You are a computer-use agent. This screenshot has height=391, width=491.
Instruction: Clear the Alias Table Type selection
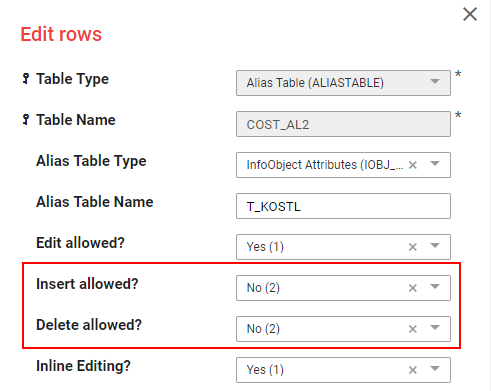point(413,165)
